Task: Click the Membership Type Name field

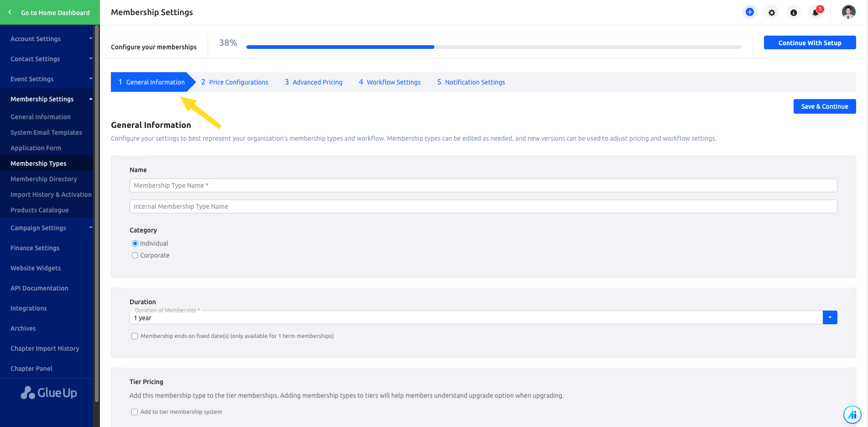Action: coord(483,185)
